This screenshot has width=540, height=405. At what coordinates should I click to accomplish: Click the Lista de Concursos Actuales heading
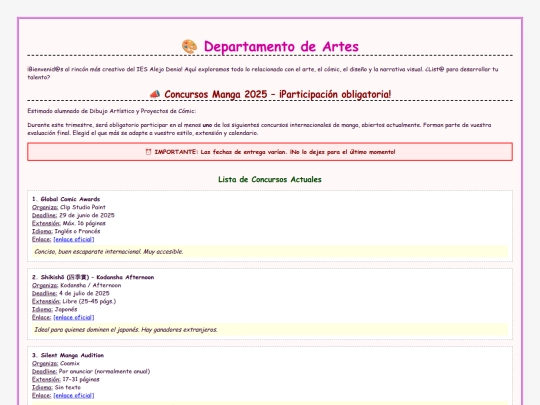(x=270, y=179)
